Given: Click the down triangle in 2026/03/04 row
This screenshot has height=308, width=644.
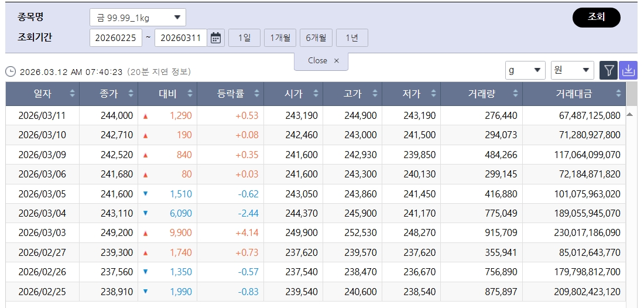Looking at the screenshot, I should coord(145,213).
